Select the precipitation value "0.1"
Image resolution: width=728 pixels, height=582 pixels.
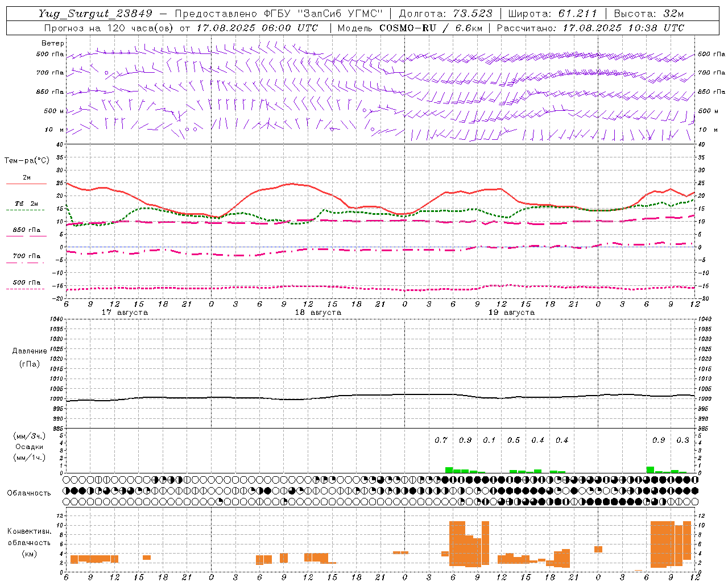pos(489,440)
